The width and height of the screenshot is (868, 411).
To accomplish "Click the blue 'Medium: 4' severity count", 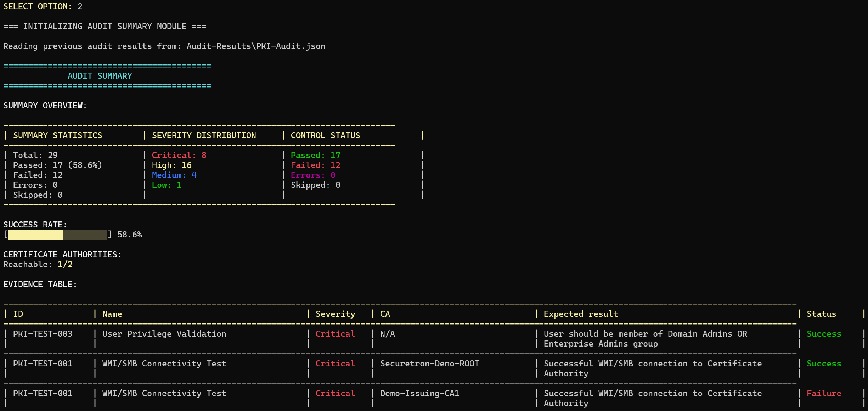I will 174,175.
